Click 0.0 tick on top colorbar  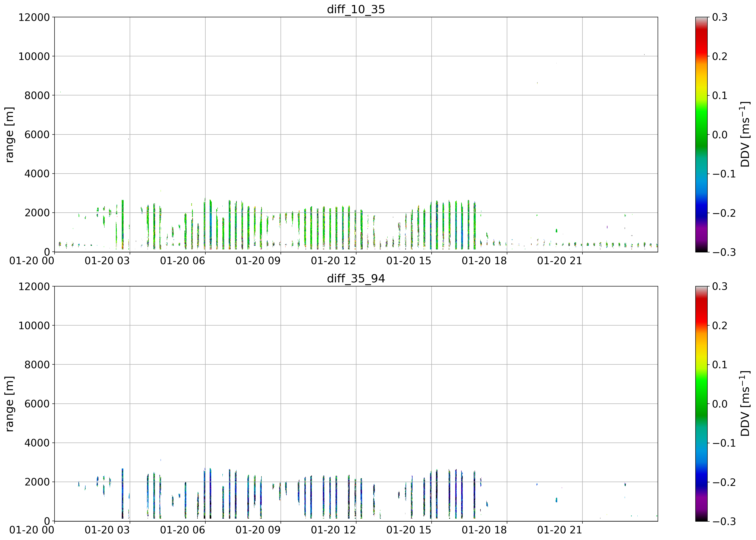[x=720, y=135]
